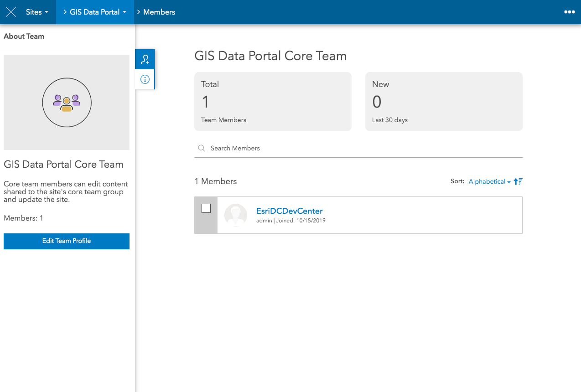Focus the Search Members field

(x=358, y=148)
